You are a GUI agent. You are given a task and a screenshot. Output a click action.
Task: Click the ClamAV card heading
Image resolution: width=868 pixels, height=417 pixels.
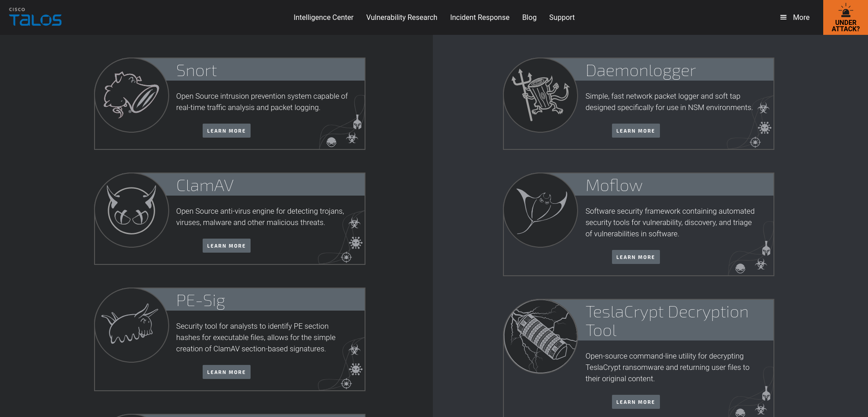(x=205, y=186)
